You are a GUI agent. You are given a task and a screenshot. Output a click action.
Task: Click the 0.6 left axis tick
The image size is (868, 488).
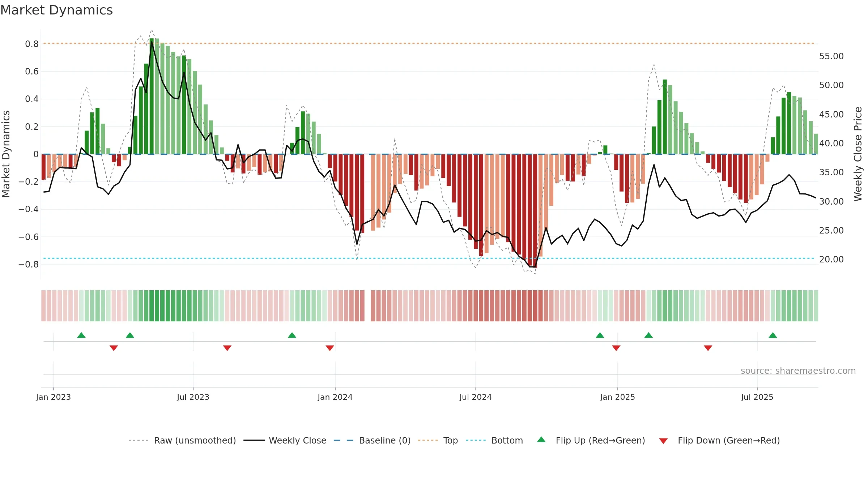32,72
